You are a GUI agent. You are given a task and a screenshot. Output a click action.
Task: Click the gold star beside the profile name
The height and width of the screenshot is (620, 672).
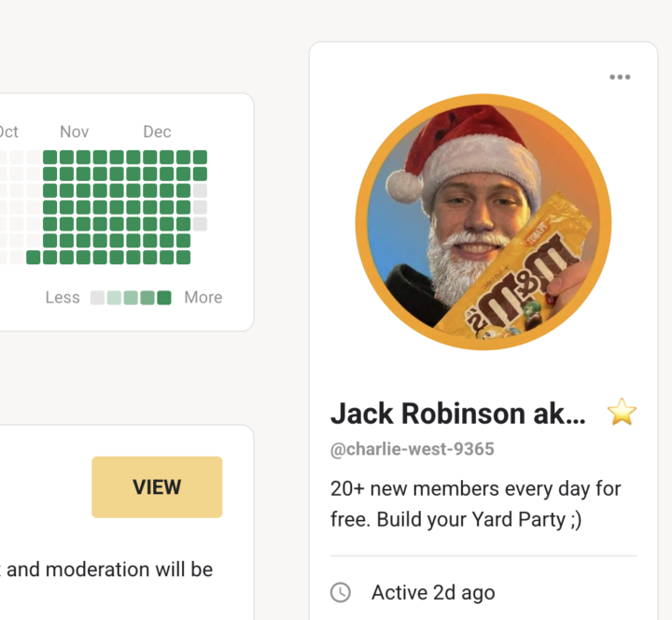[x=622, y=412]
